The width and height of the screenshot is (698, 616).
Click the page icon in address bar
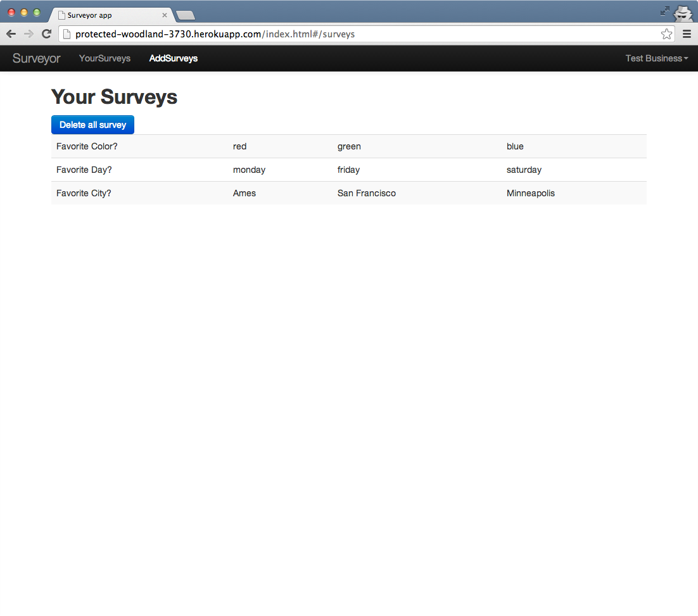67,34
